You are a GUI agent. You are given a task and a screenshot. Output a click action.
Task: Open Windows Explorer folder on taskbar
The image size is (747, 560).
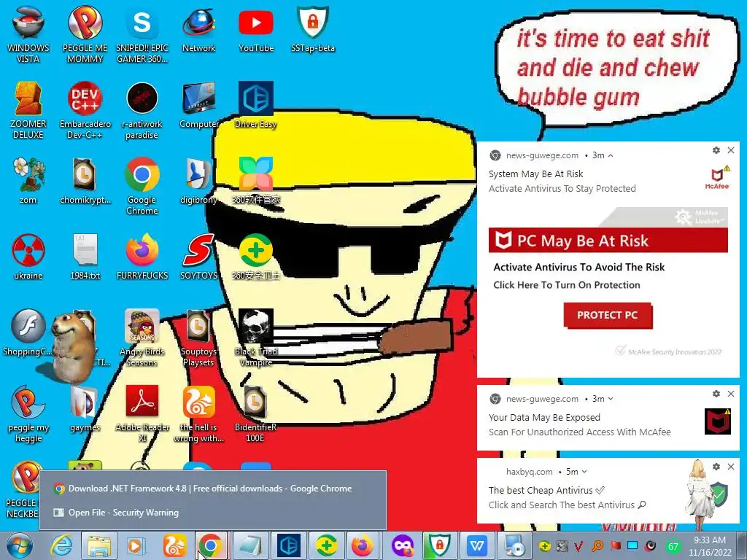tap(99, 545)
